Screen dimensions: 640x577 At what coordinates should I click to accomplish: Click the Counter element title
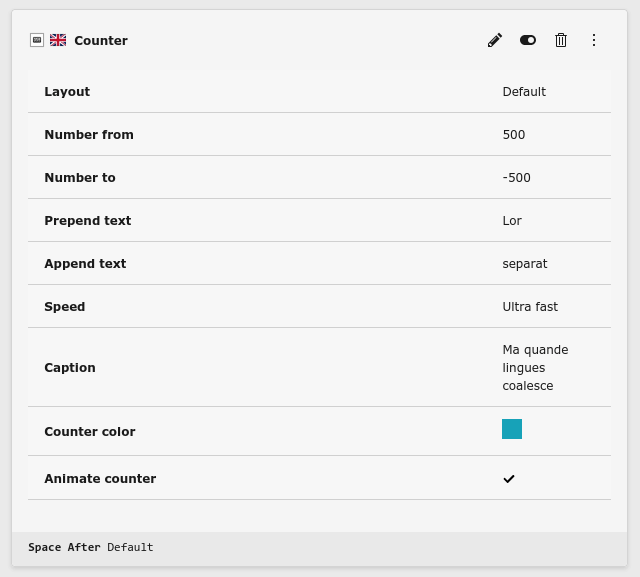coord(101,41)
